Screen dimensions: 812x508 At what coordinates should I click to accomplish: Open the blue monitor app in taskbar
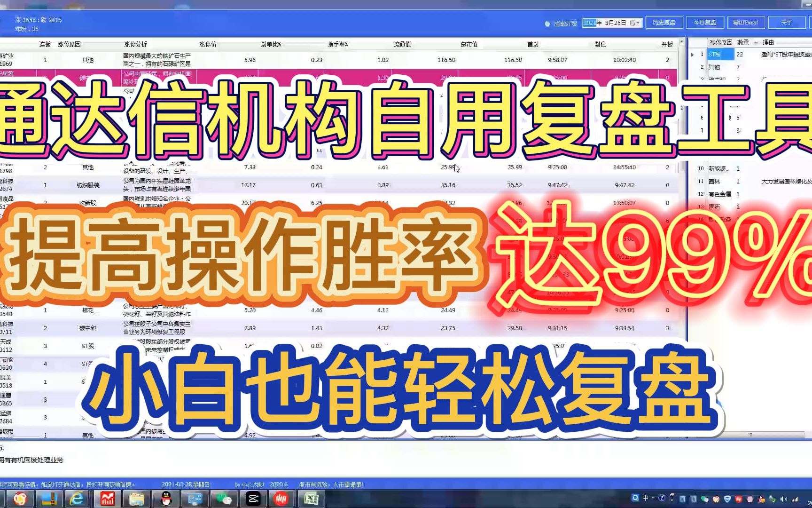click(x=195, y=499)
